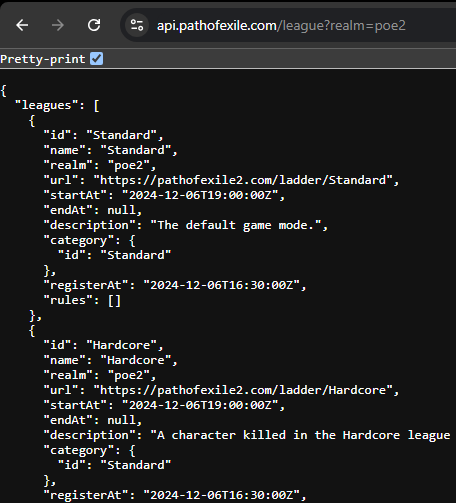Click the "leagues" key at top

[46, 105]
